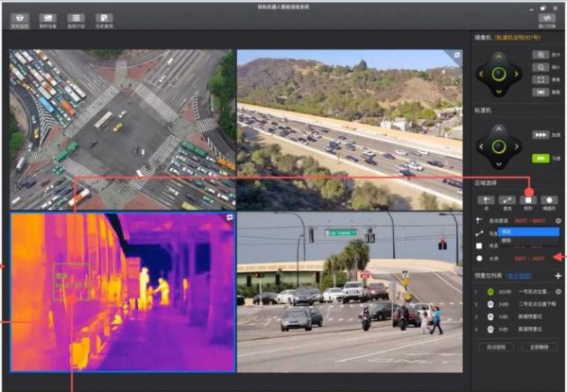Image resolution: width=567 pixels, height=392 pixels.
Task: Click the thermal infrared camera view
Action: click(x=122, y=291)
